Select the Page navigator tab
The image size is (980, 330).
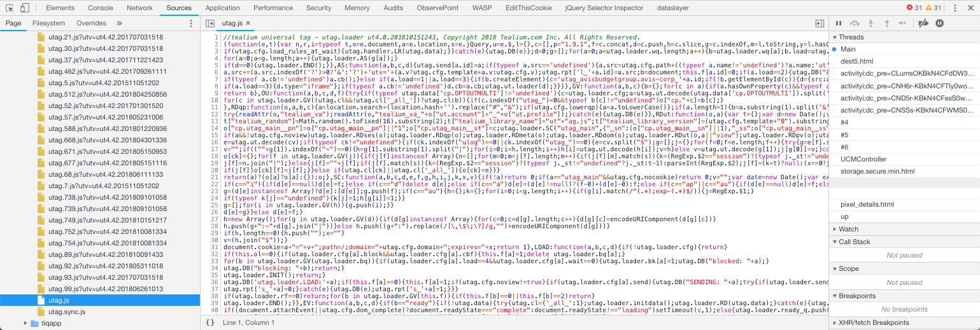(13, 23)
